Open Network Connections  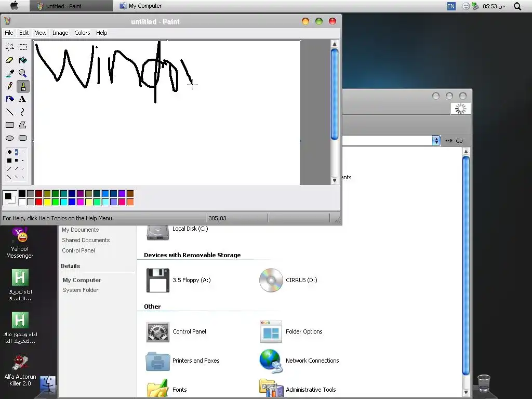coord(299,361)
